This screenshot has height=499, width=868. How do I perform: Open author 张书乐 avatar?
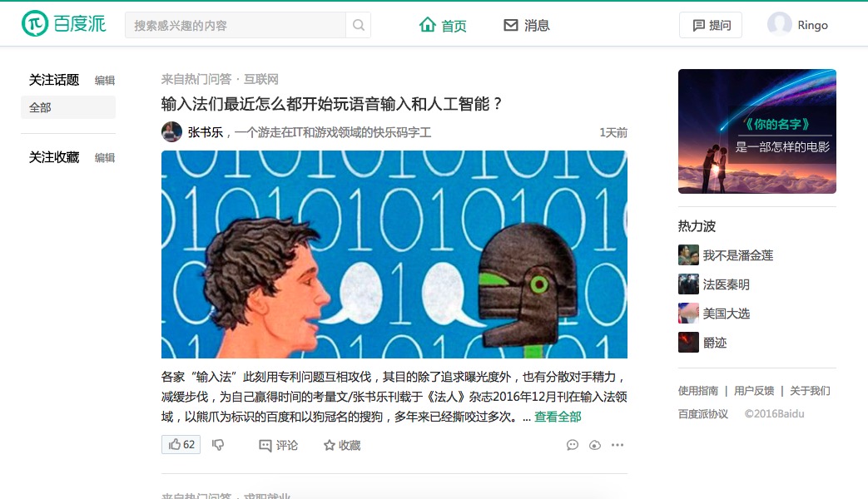pos(171,131)
